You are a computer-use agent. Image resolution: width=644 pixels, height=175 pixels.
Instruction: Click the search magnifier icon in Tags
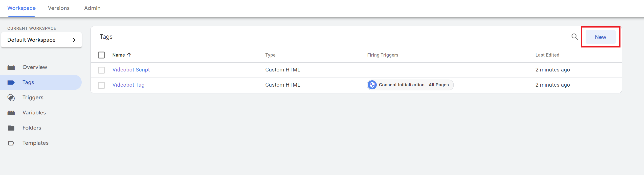tap(574, 37)
